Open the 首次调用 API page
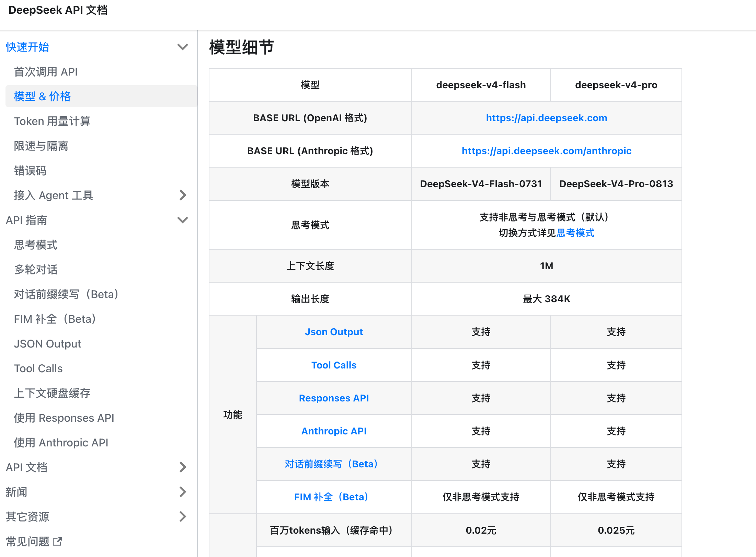 [46, 72]
